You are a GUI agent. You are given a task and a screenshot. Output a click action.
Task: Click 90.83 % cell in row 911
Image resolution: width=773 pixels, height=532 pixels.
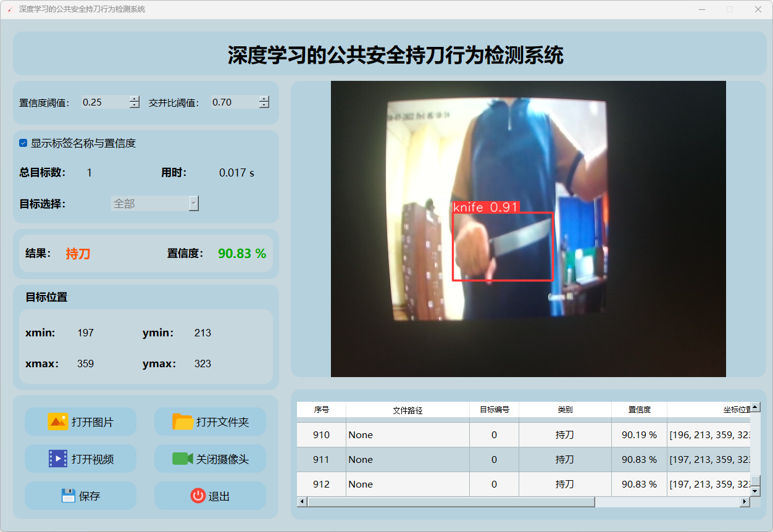click(639, 460)
